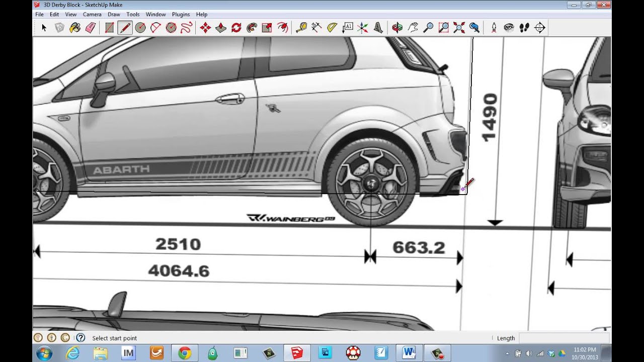The image size is (644, 362).
Task: Open Google Chrome from the taskbar
Action: point(185,353)
